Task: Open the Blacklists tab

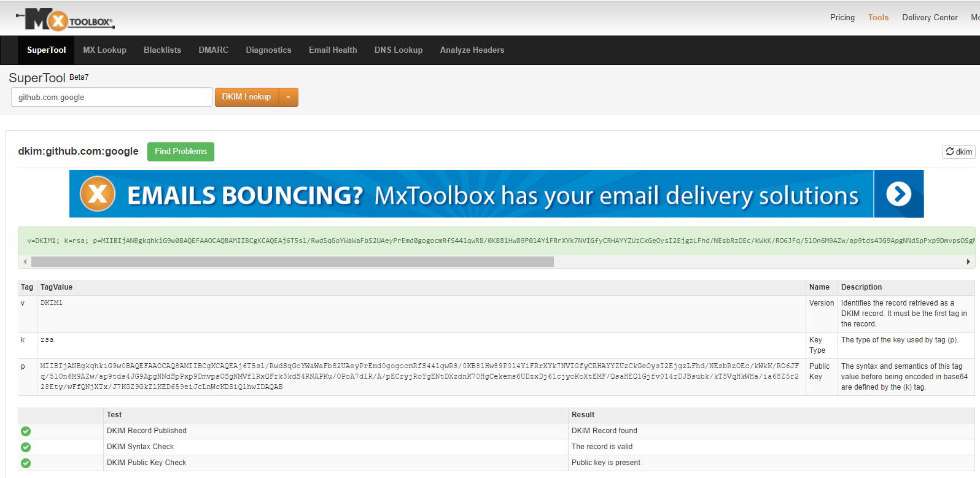Action: [x=162, y=50]
